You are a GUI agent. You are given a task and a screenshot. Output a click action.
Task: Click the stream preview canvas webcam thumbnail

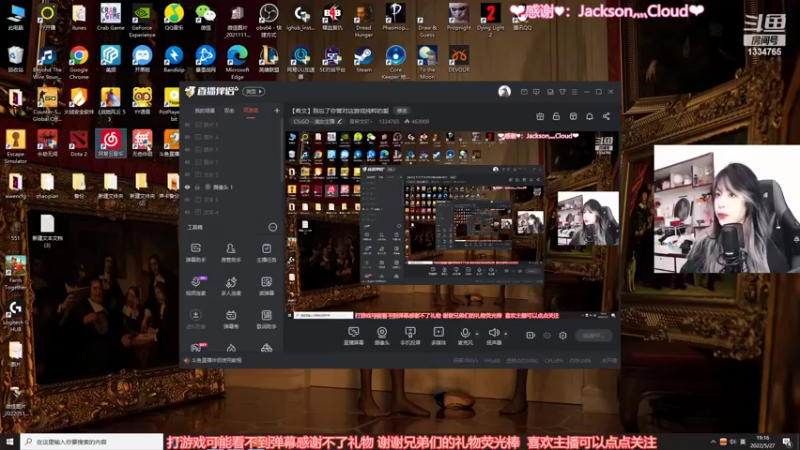coord(588,218)
